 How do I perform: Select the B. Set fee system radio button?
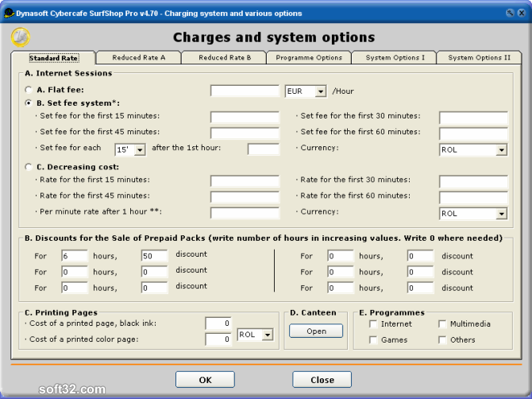pos(29,103)
